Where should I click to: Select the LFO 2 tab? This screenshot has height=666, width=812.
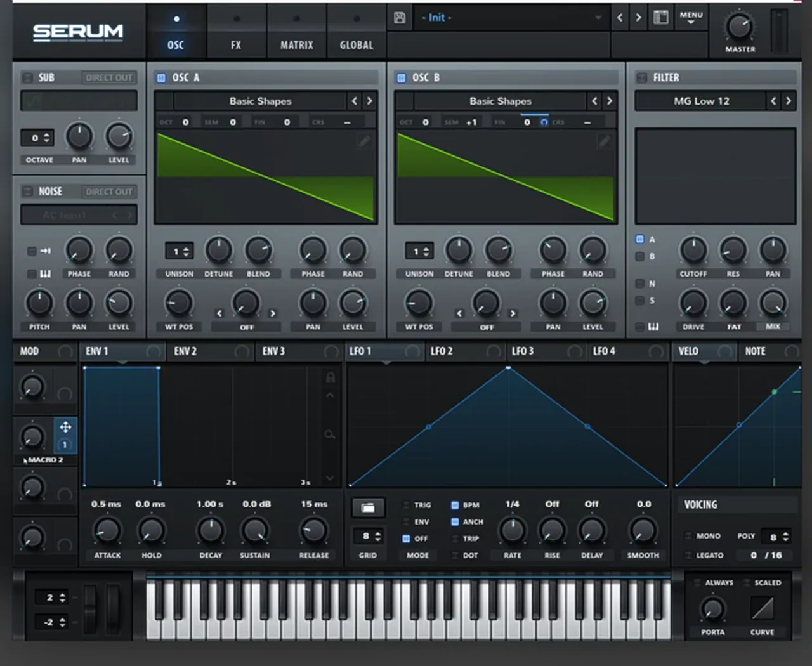[x=466, y=351]
